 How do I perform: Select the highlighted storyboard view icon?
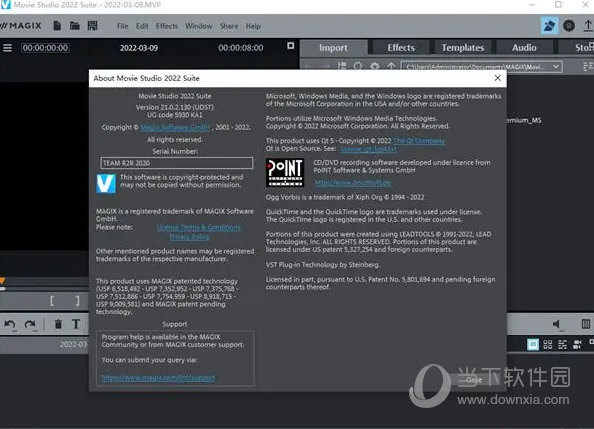pos(533,344)
